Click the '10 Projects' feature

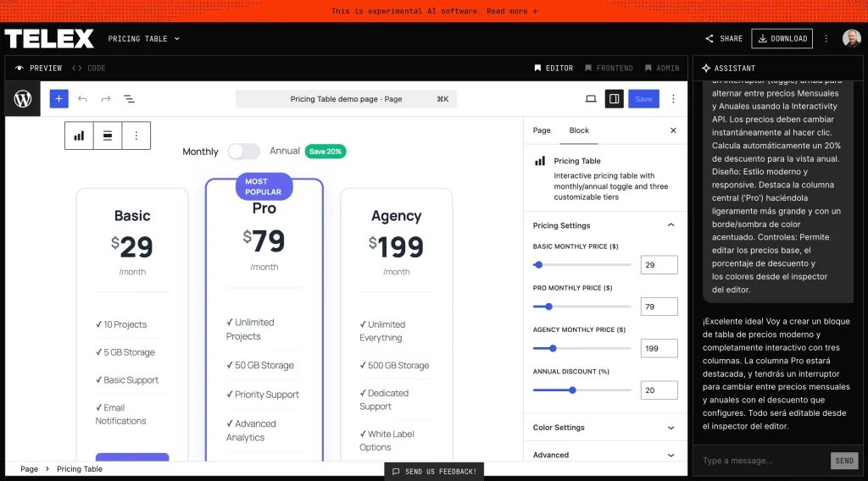[x=121, y=324]
